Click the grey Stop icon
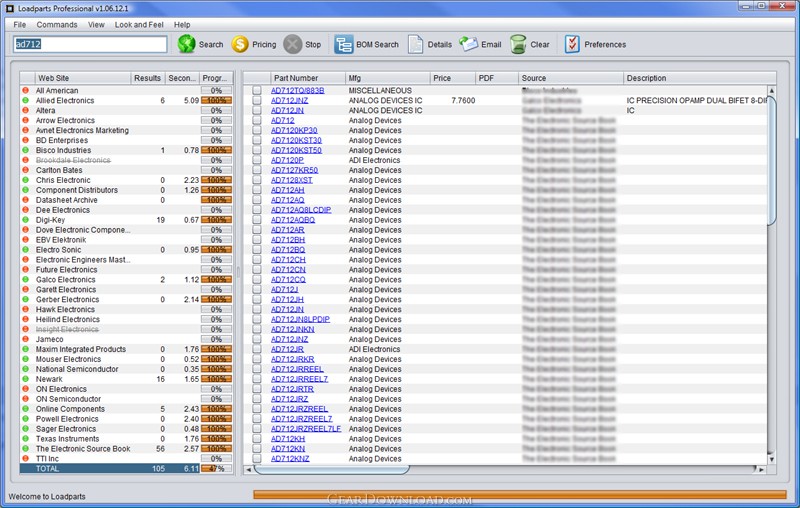The image size is (800, 508). coord(292,44)
